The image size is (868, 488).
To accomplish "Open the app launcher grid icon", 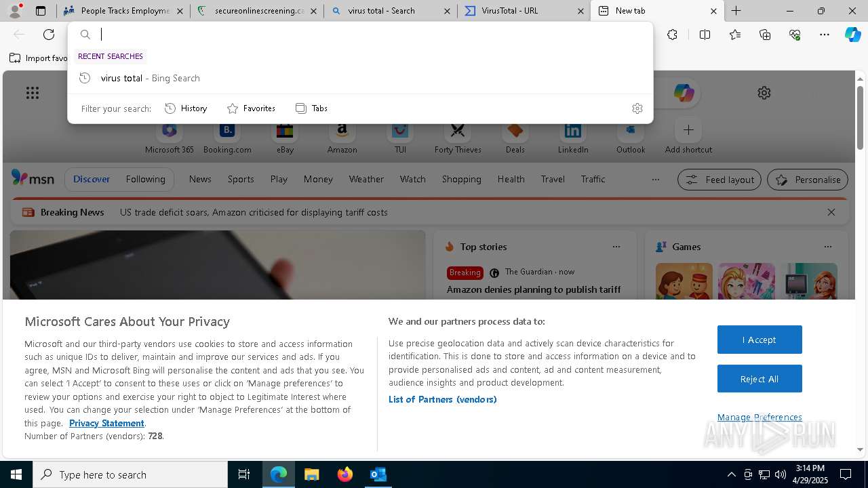I will point(33,93).
